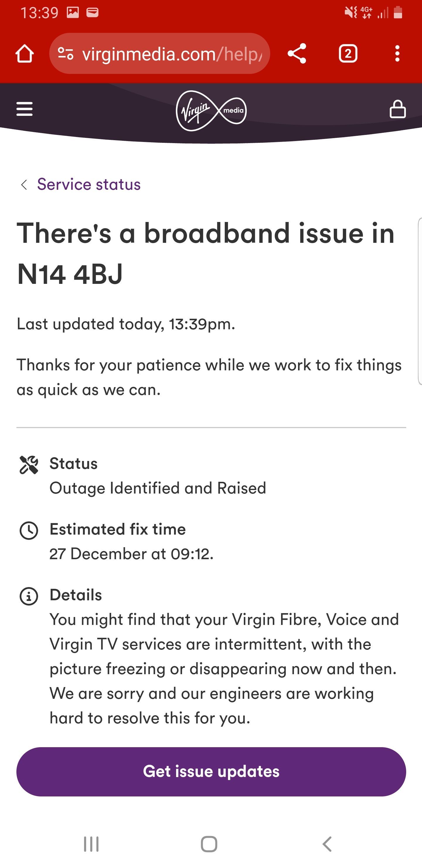Go back via the Service status chevron
This screenshot has height=868, width=422.
pos(24,185)
